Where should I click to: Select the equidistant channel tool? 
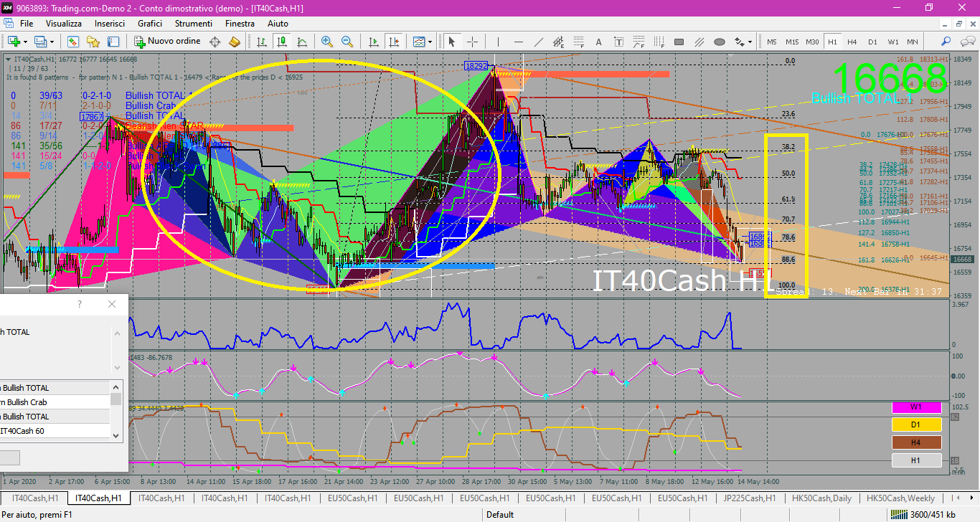point(558,42)
